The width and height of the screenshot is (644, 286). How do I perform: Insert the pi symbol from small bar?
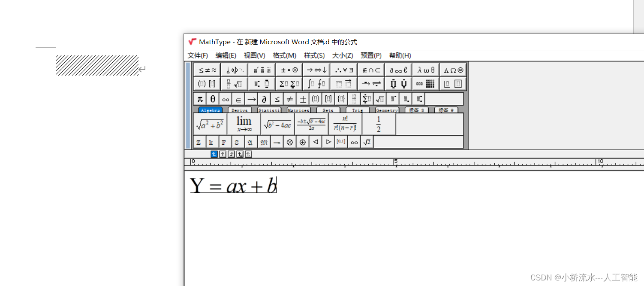(200, 99)
